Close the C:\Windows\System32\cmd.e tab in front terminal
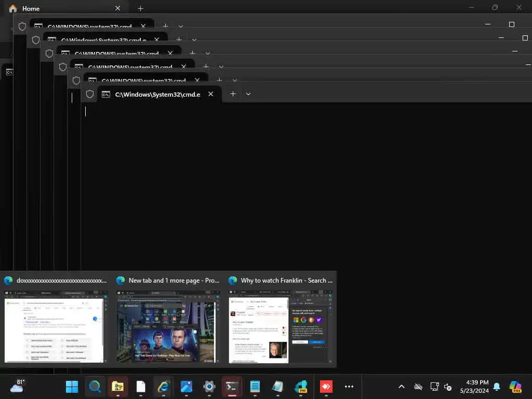Viewport: 532px width, 399px height. coord(211,94)
